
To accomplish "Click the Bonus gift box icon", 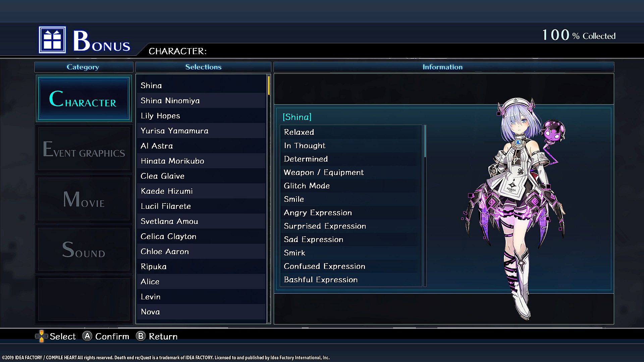I will pyautogui.click(x=52, y=40).
